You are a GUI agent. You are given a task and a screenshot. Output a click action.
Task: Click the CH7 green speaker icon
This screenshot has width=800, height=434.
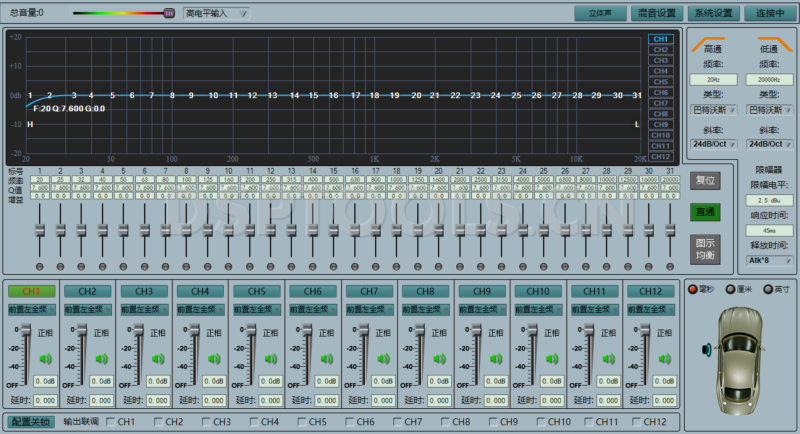pos(381,359)
